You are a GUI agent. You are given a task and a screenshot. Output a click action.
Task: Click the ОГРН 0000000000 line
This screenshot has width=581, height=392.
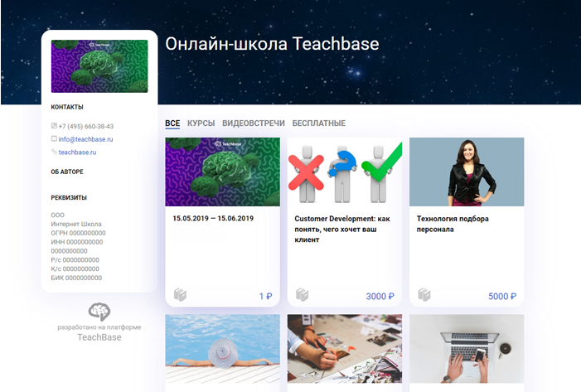78,233
